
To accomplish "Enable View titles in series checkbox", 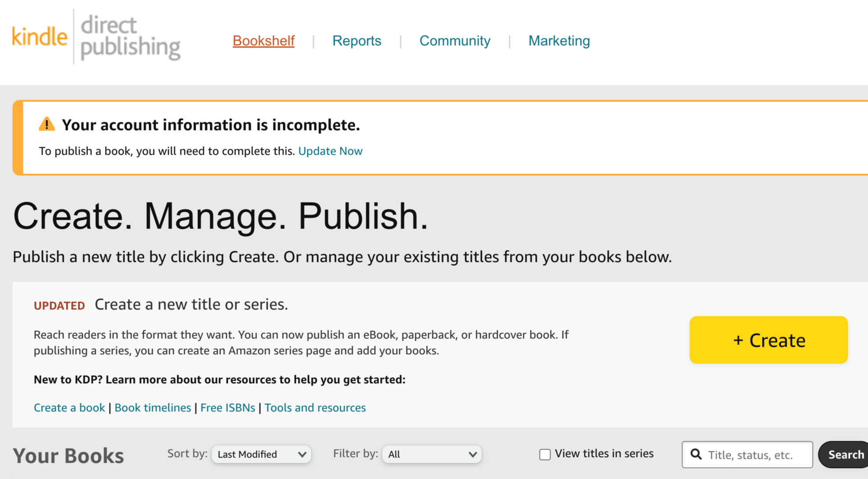I will tap(545, 454).
